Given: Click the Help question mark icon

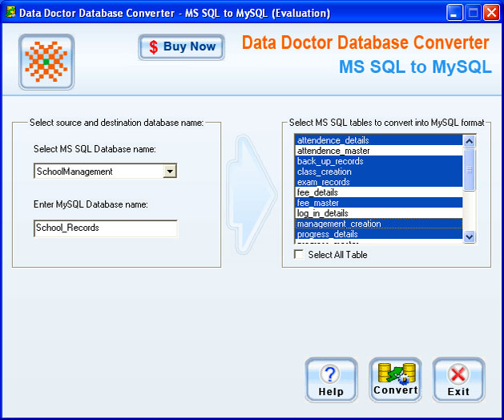Looking at the screenshot, I should (330, 374).
